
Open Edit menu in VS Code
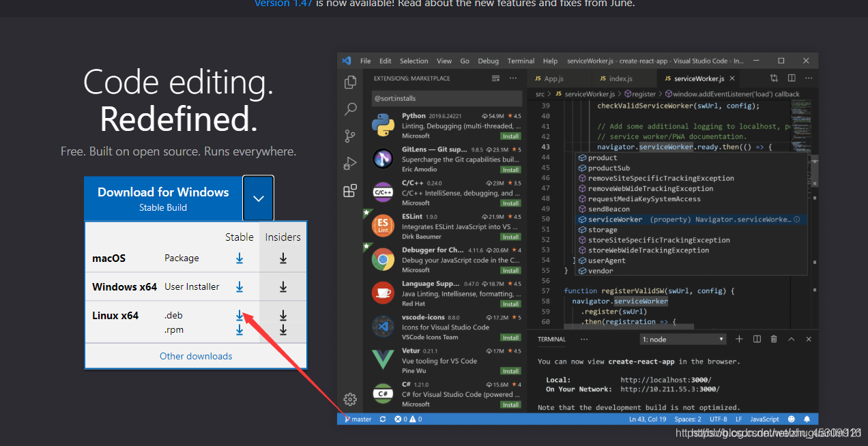[x=386, y=61]
